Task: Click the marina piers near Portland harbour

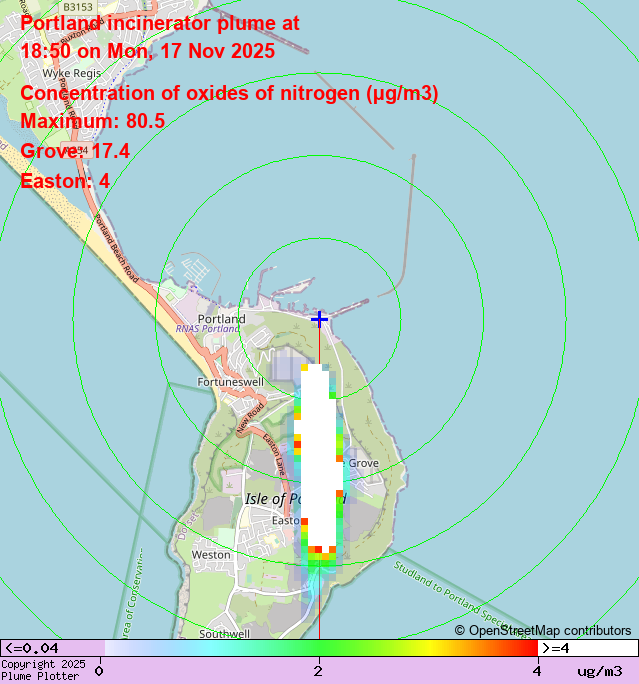Action: [195, 270]
